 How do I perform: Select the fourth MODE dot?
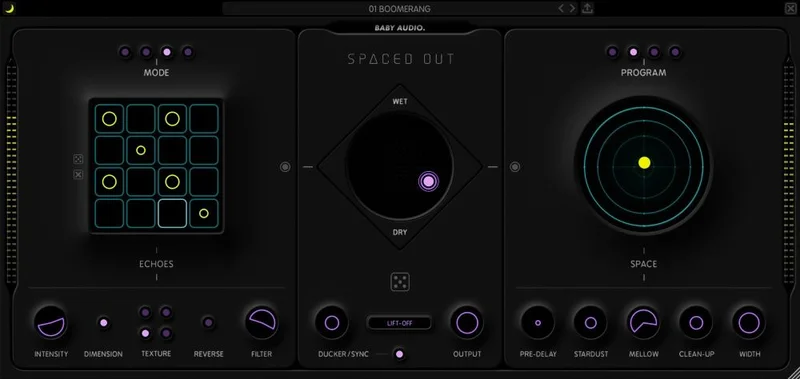[x=188, y=52]
